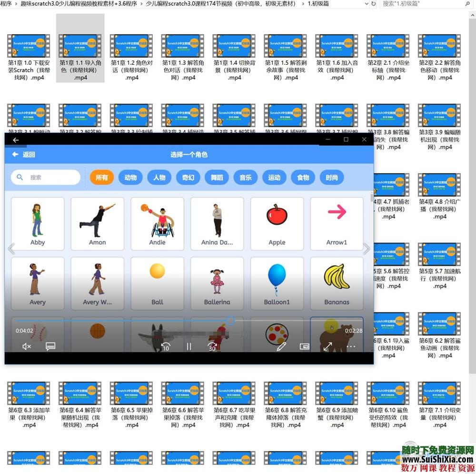Expand the breadcrumb chevron before 1.初级篇
Screen dimensions: 476x474
(x=303, y=4)
